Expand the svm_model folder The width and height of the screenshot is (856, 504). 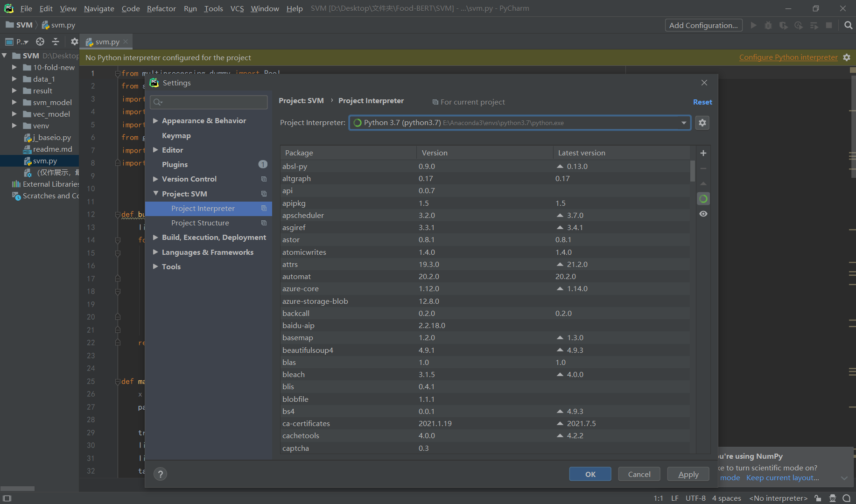(14, 102)
